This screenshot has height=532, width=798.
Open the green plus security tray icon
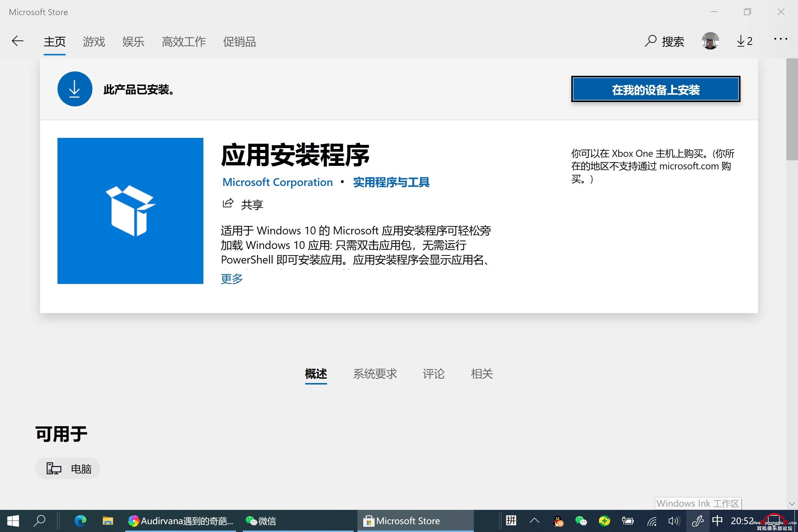pos(605,521)
